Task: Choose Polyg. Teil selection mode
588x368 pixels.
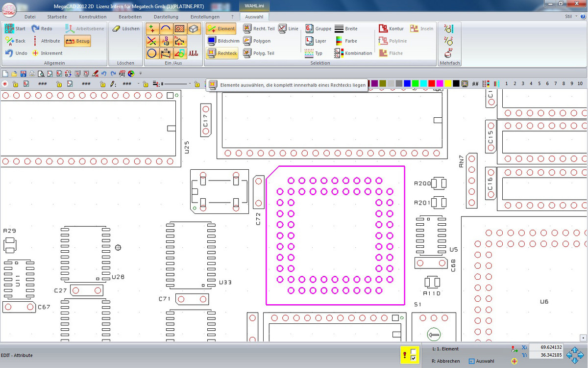Action: (x=259, y=53)
